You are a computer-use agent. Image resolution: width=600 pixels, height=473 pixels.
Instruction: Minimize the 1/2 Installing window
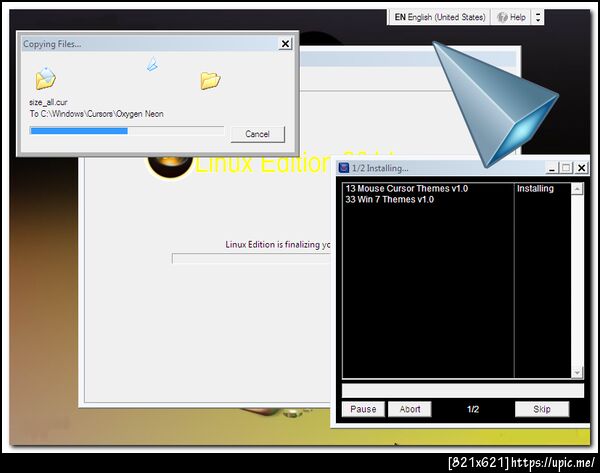coord(552,168)
